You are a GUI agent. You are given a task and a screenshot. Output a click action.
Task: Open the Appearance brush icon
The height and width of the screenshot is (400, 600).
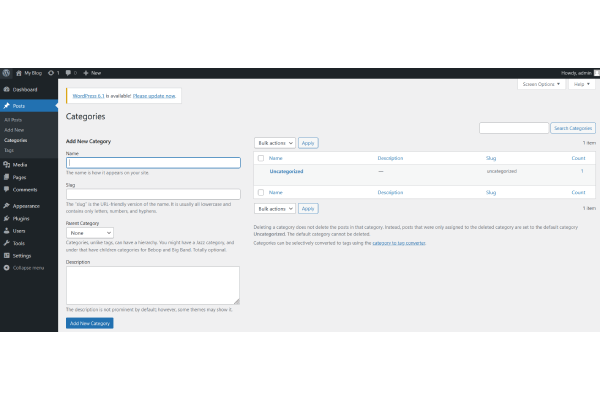tap(7, 206)
